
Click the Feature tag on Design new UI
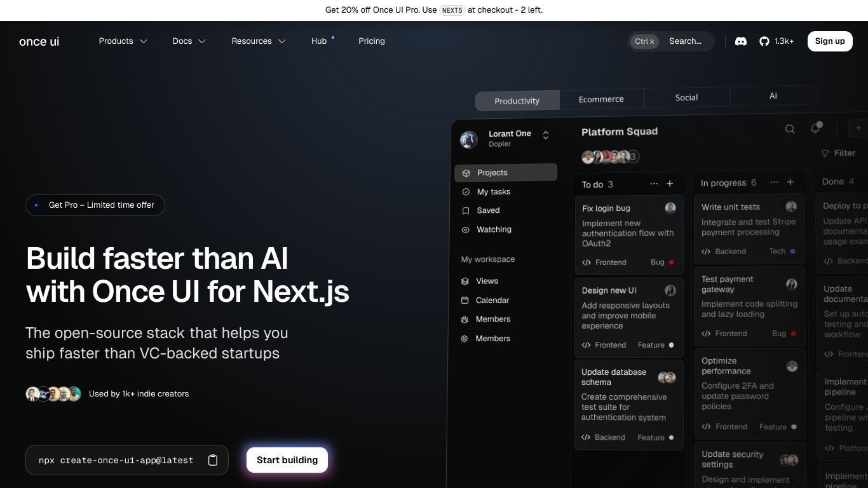tap(656, 345)
